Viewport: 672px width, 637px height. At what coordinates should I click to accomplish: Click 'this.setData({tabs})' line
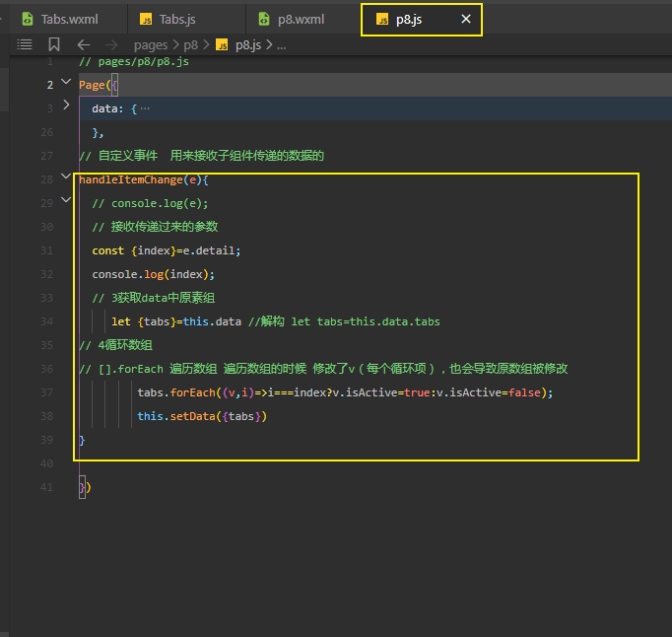pyautogui.click(x=202, y=416)
